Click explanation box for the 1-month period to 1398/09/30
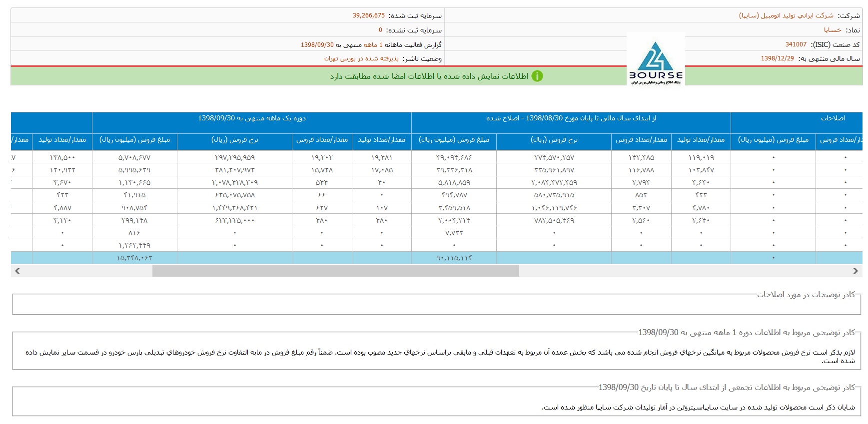Screen dimensions: 868x424 click(436, 351)
